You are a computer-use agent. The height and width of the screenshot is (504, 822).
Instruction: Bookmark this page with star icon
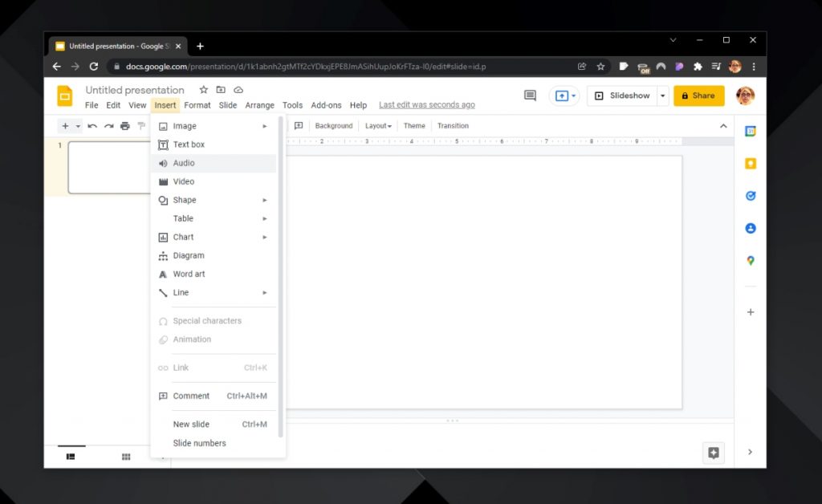(600, 67)
